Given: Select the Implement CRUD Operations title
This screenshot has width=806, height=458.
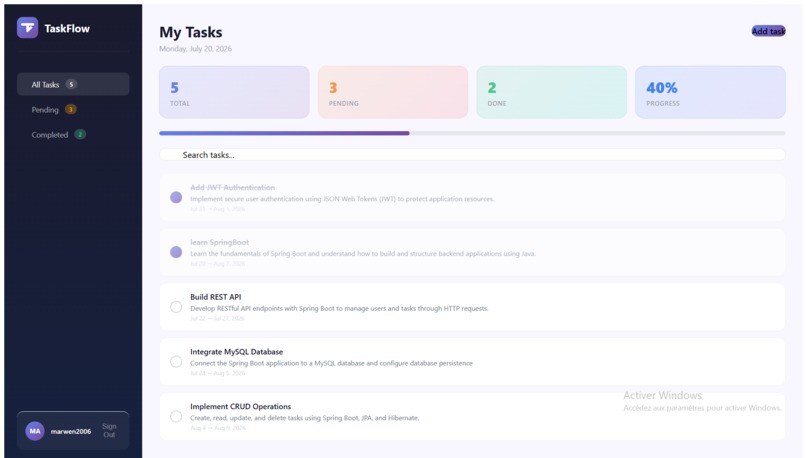Looking at the screenshot, I should tap(241, 407).
